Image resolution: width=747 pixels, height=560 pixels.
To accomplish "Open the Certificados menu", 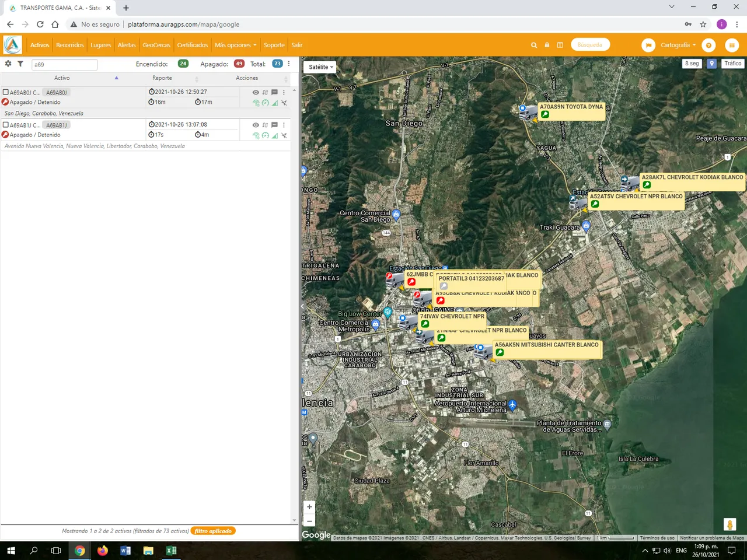I will 193,45.
